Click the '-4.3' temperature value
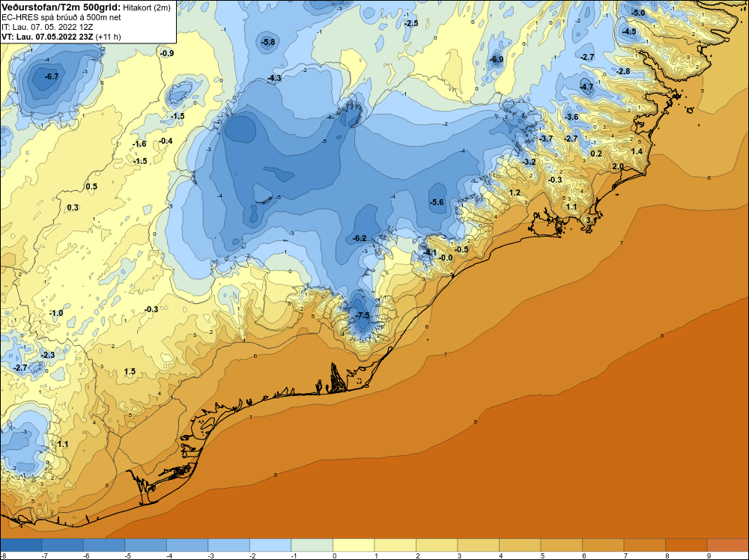The width and height of the screenshot is (749, 560). [274, 78]
